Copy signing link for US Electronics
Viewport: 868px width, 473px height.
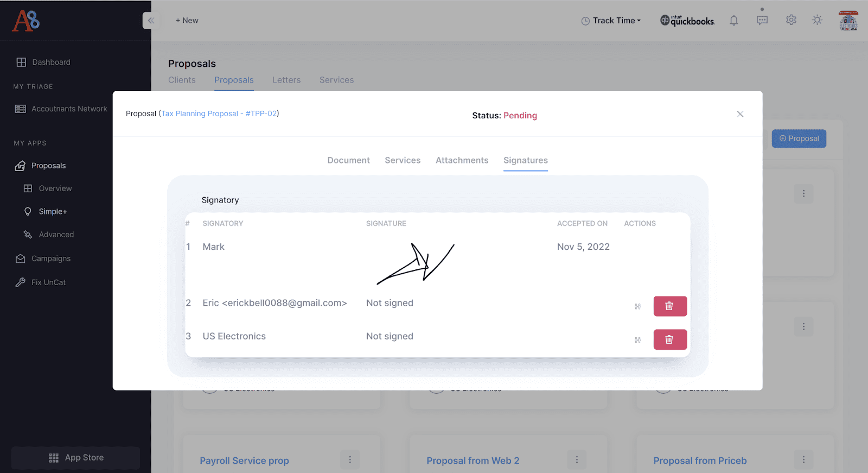pos(637,340)
